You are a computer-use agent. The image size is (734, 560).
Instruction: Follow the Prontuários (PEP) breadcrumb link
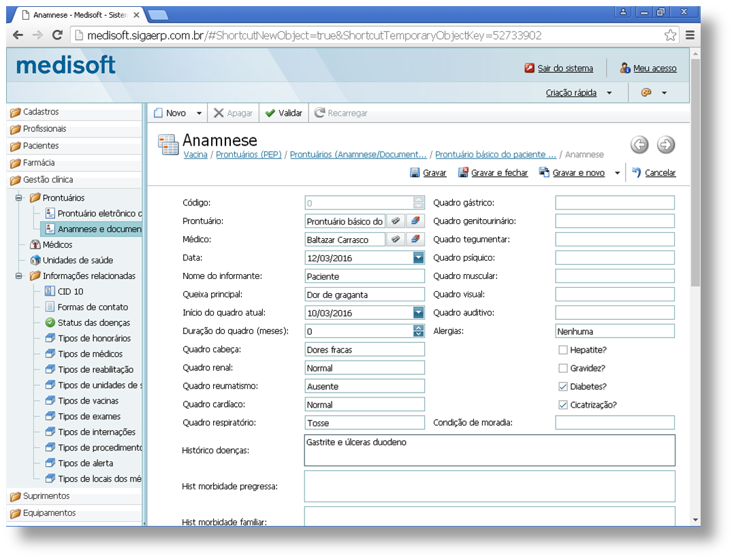[249, 154]
